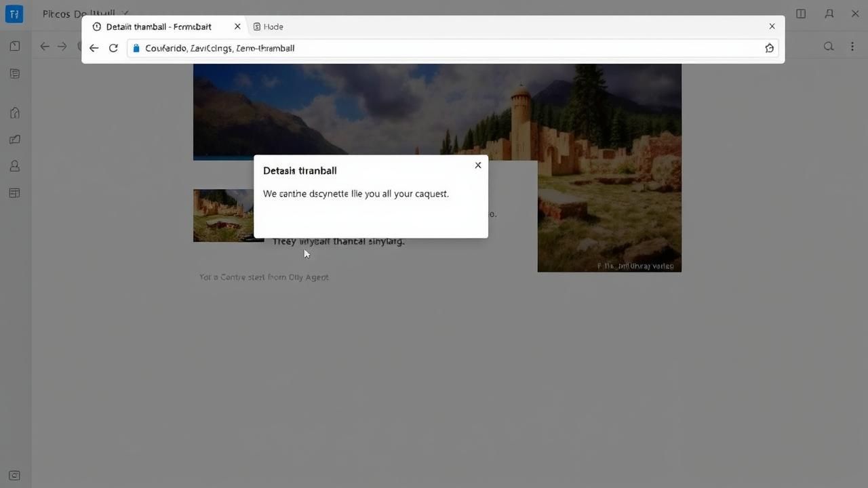The width and height of the screenshot is (868, 488).
Task: Open the three-dot more options menu
Action: click(x=852, y=46)
